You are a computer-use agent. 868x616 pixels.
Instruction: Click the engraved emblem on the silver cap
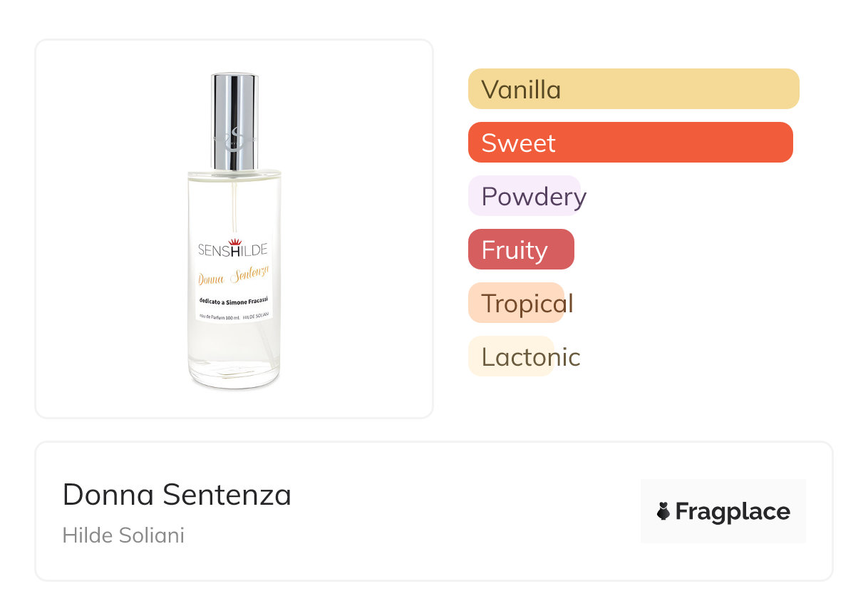(234, 138)
